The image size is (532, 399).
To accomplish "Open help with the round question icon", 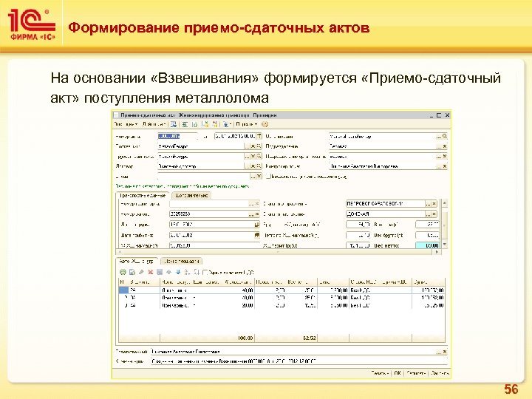I will pyautogui.click(x=265, y=125).
